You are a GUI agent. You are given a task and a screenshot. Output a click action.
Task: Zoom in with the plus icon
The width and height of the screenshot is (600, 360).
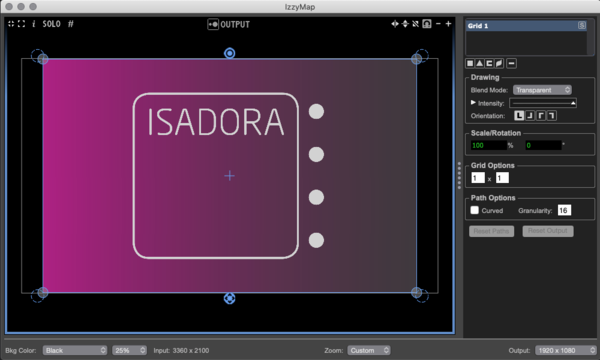pyautogui.click(x=448, y=24)
